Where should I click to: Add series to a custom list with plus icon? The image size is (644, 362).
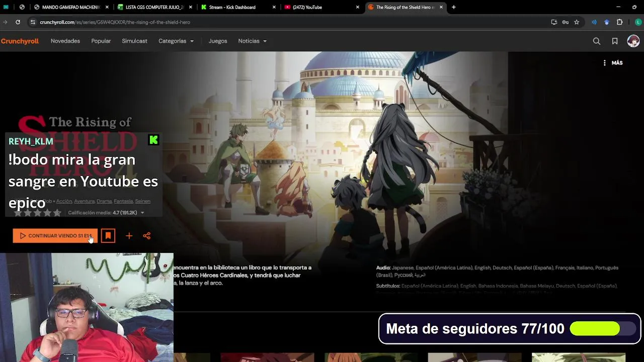point(129,236)
